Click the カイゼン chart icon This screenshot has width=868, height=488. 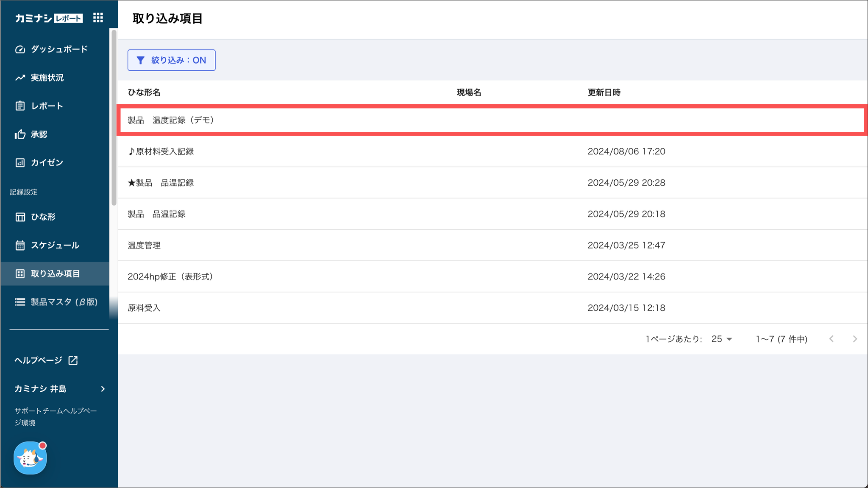click(x=20, y=163)
